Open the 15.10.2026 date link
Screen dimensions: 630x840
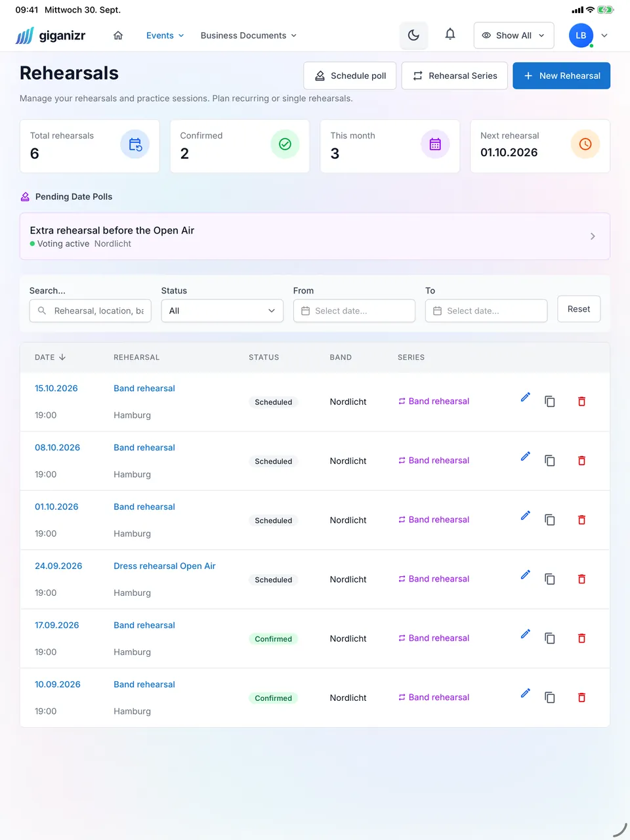pos(56,388)
